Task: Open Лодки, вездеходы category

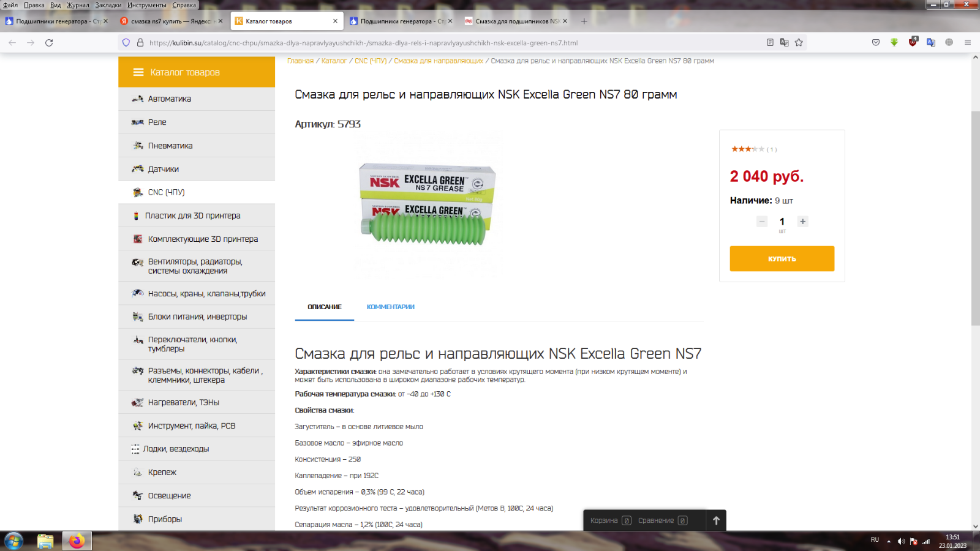Action: tap(197, 449)
